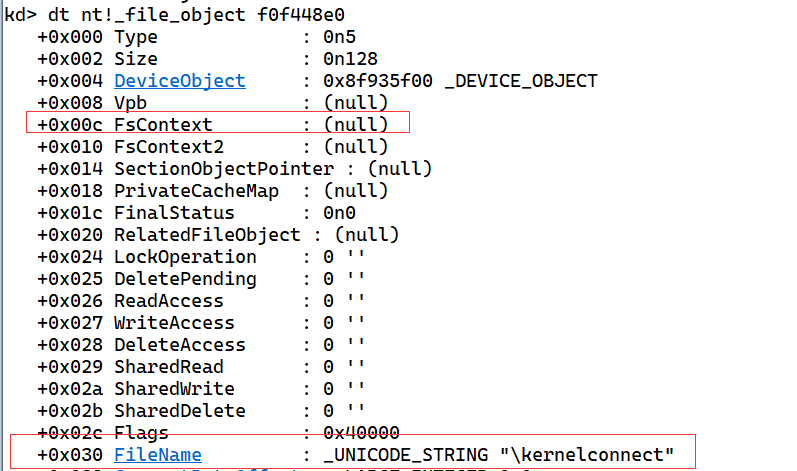797x471 pixels.
Task: Click the 0x8f935f00 device object address
Action: 381,81
